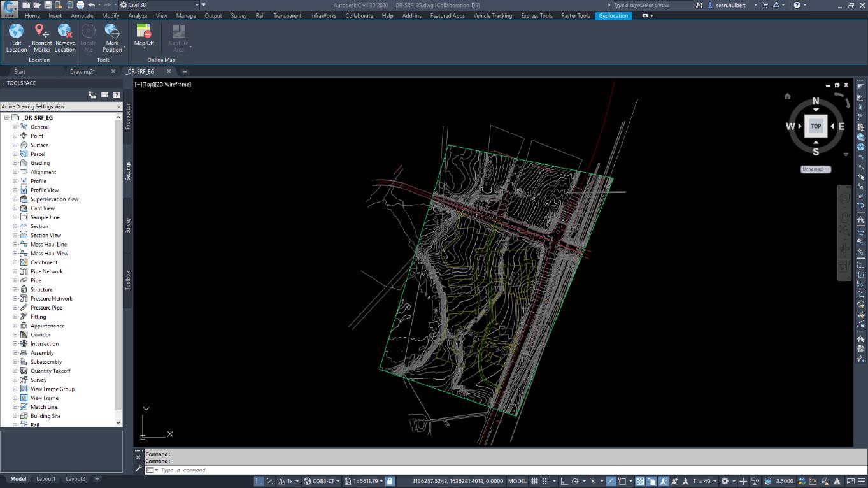Click the Edit Location globe icon
868x488 pixels.
[x=17, y=31]
